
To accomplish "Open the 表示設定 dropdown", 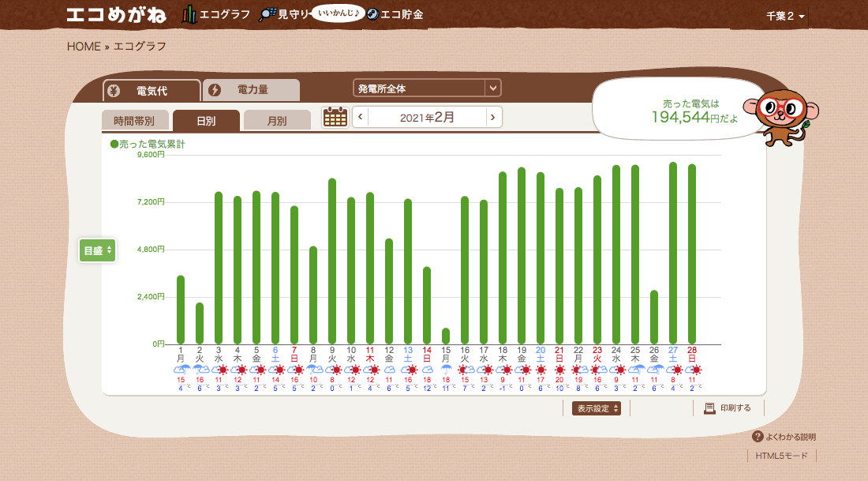I will [597, 408].
